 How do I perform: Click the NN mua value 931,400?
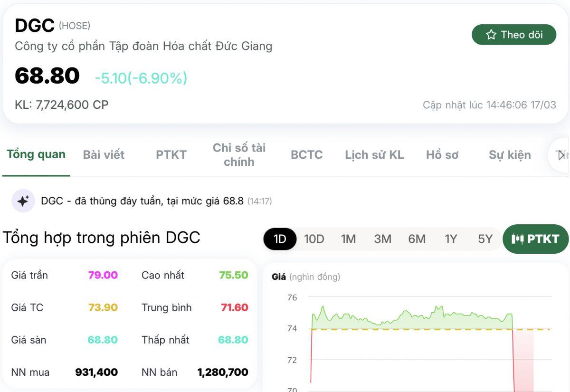click(x=96, y=373)
